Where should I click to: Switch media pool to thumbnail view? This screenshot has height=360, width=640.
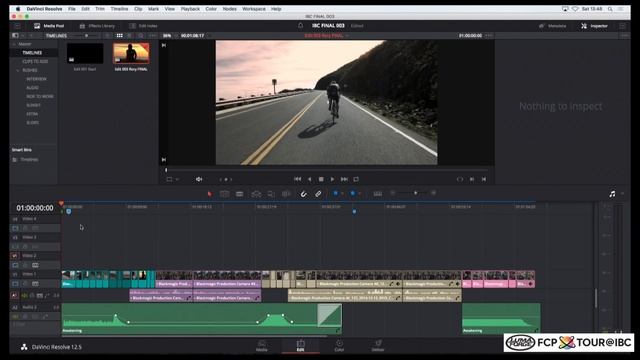(x=120, y=36)
